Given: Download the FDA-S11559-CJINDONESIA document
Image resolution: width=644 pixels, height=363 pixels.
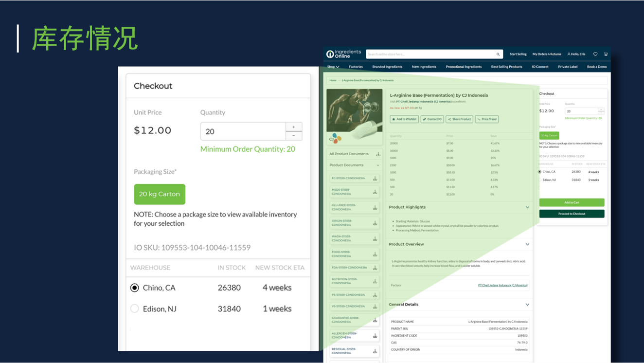Looking at the screenshot, I should pyautogui.click(x=375, y=268).
